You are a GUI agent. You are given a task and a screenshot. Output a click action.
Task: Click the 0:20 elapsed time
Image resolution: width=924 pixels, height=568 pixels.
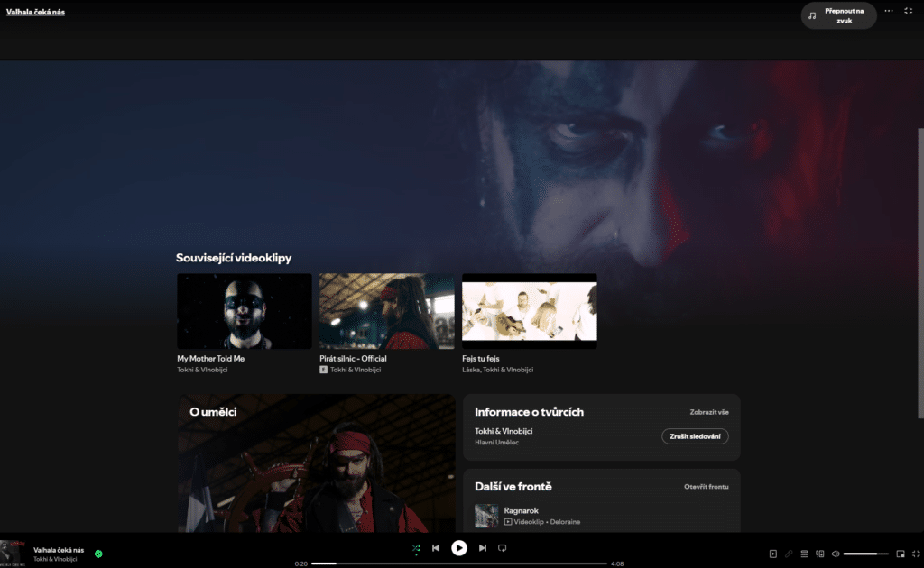(x=301, y=563)
